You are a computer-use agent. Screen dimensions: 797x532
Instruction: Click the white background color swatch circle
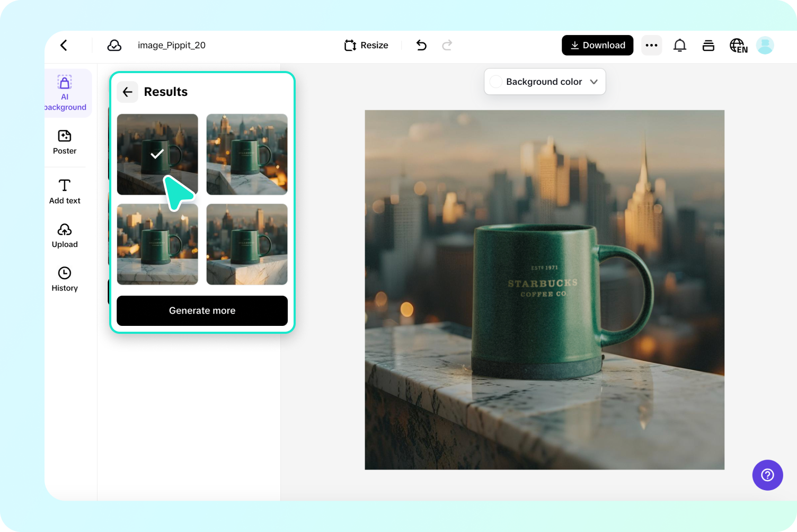pyautogui.click(x=496, y=82)
